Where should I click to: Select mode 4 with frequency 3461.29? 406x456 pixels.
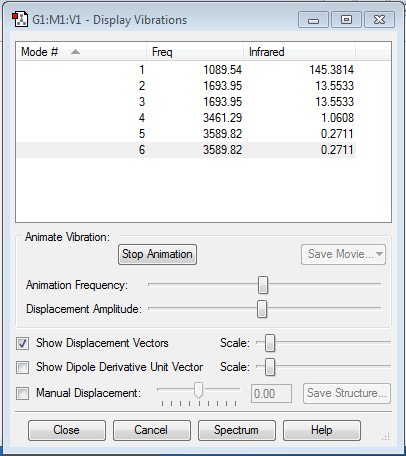tap(186, 118)
